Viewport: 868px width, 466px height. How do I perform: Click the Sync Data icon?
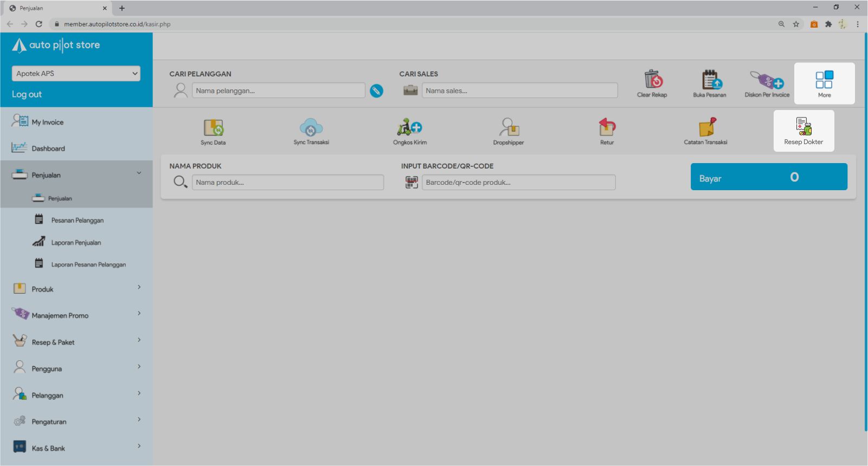(x=213, y=128)
